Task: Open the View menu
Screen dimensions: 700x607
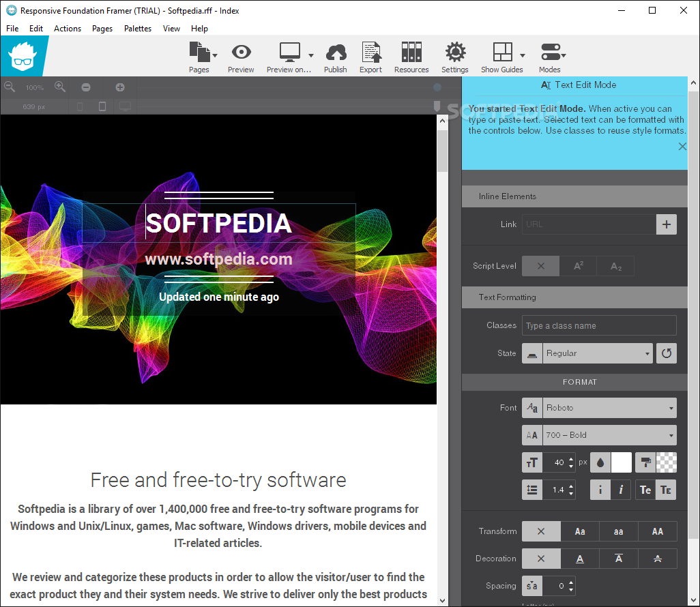Action: 171,29
